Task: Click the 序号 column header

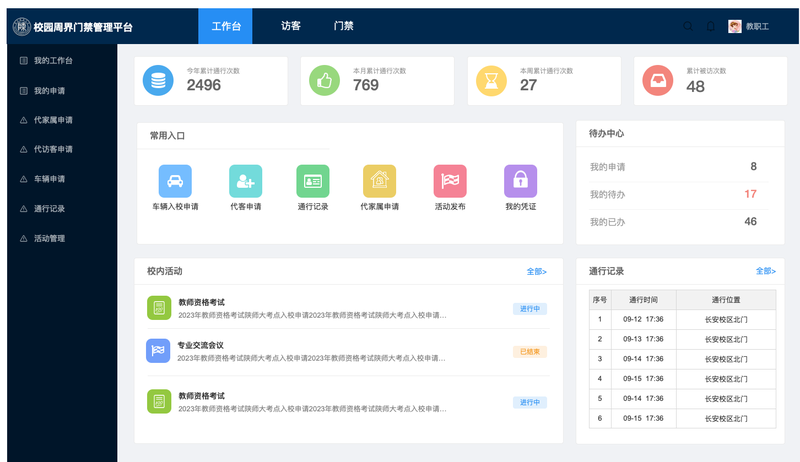Action: (x=600, y=300)
